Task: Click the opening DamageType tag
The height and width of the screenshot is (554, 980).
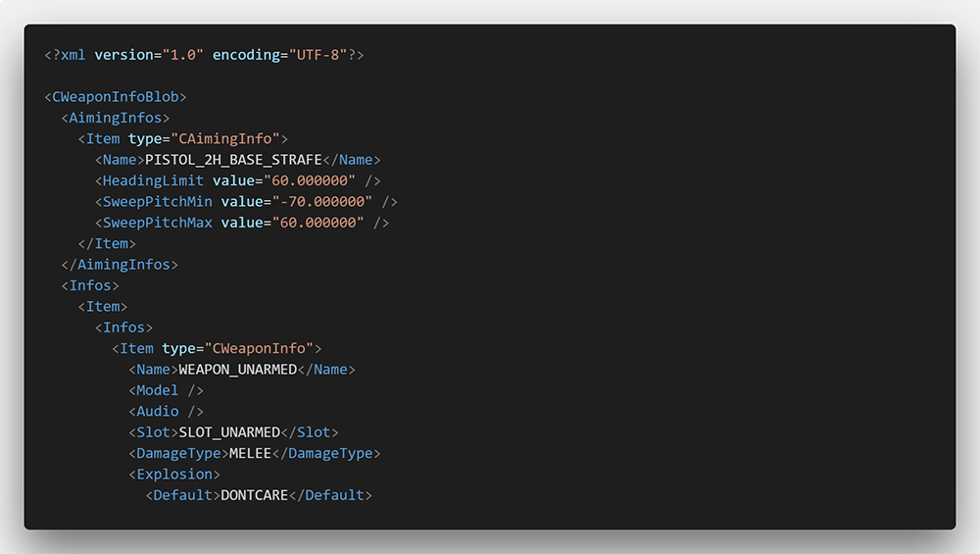Action: click(x=178, y=453)
